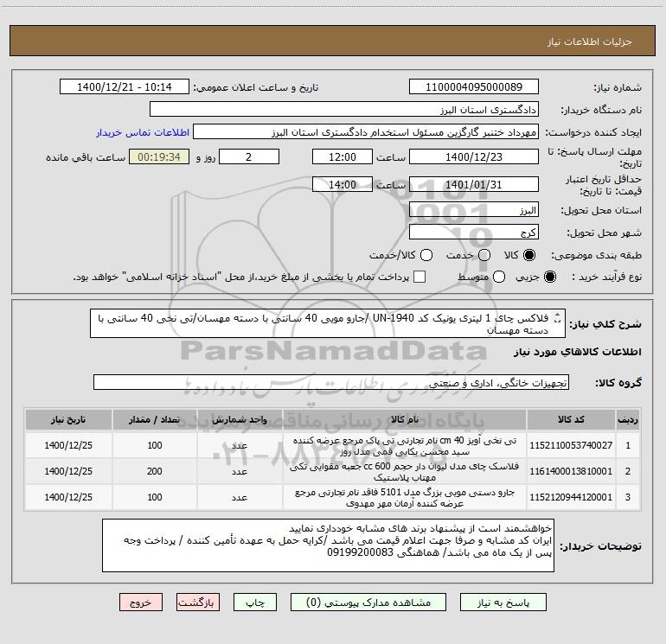
Task: Click the date 1400/12/25 in row 2
Action: tap(68, 471)
